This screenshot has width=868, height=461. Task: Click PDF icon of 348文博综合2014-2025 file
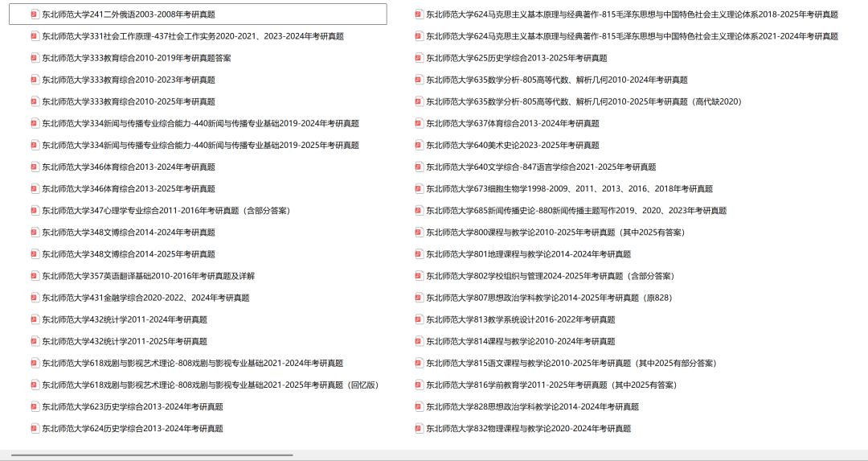tap(35, 253)
